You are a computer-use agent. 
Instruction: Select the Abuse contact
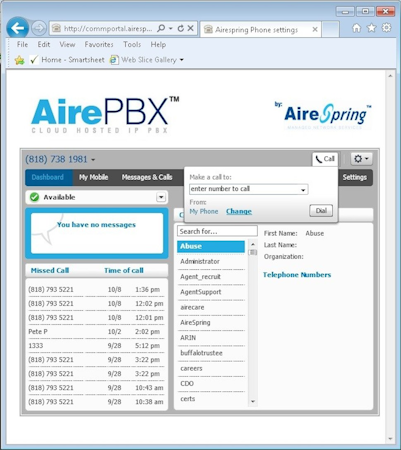pyautogui.click(x=211, y=246)
